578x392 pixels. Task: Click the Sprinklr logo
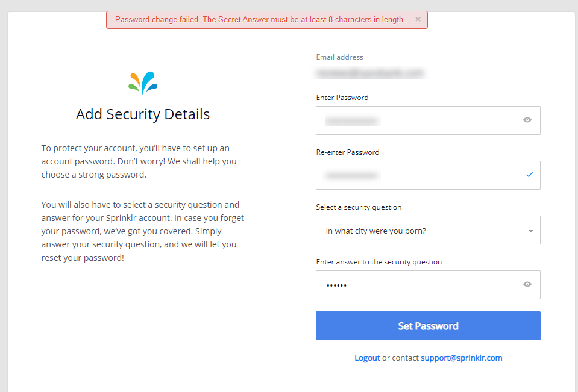coord(143,82)
